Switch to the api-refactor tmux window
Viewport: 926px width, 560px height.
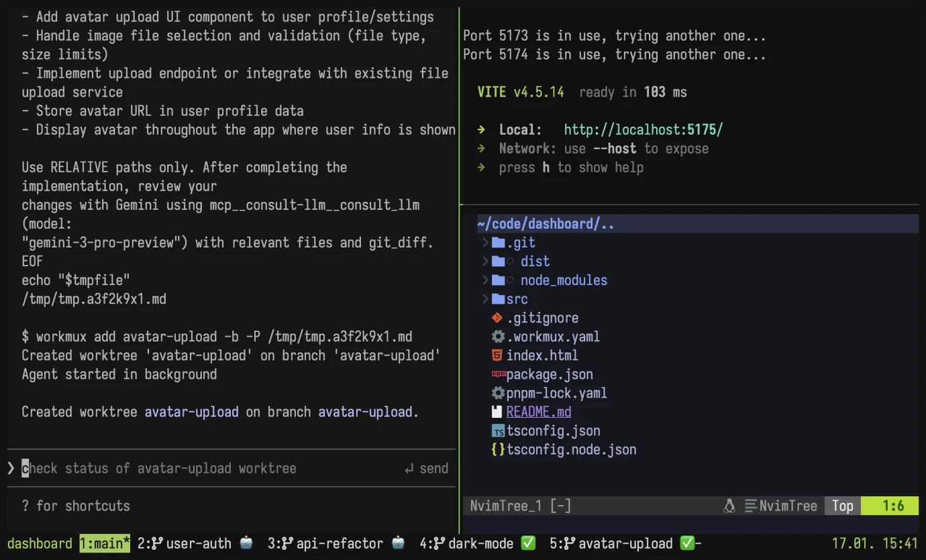(x=336, y=543)
